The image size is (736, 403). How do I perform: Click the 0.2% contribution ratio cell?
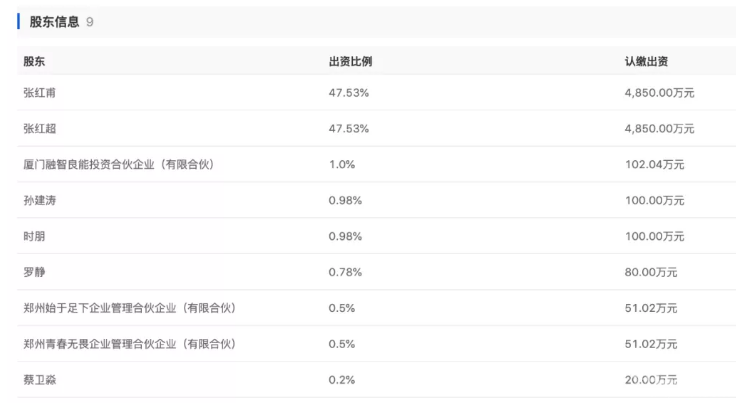click(341, 380)
